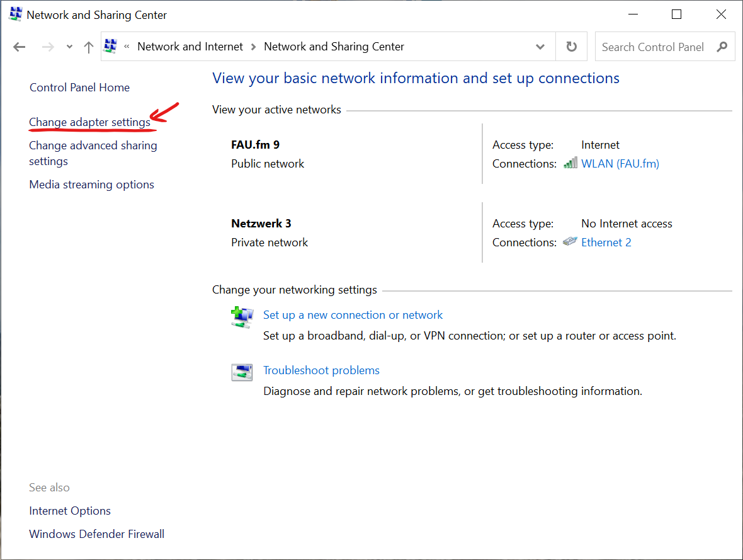Select Network and Internet breadcrumb
743x560 pixels.
190,47
